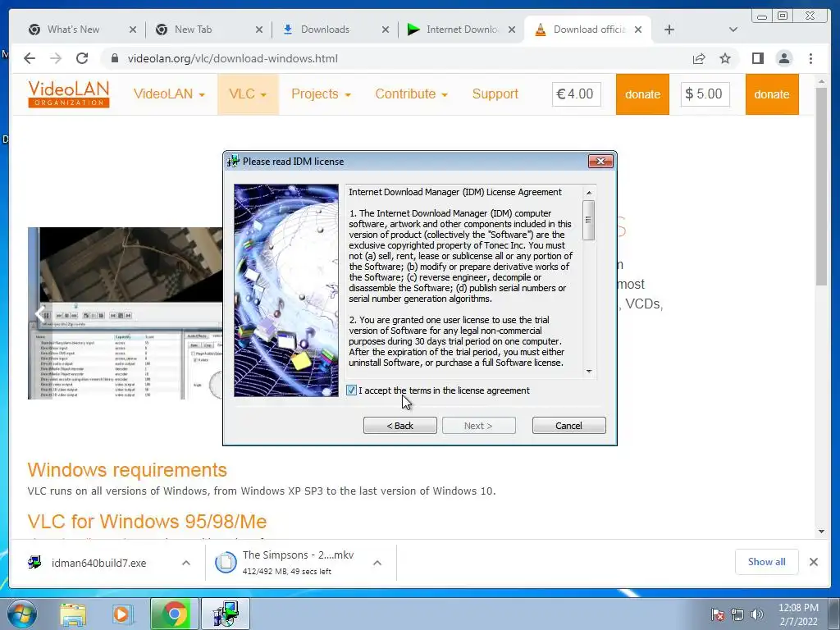Screen dimensions: 840x630
Task: Switch to the Internet Download tab
Action: (x=462, y=30)
